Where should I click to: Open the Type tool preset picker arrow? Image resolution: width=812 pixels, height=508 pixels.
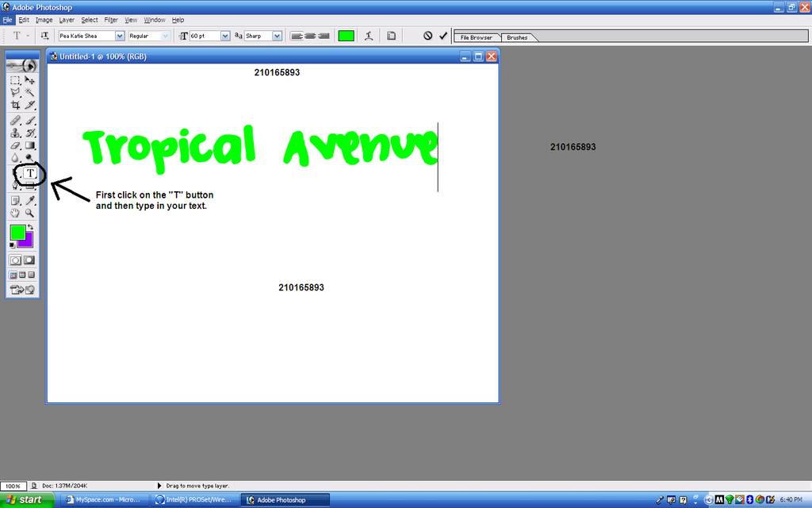[x=28, y=36]
